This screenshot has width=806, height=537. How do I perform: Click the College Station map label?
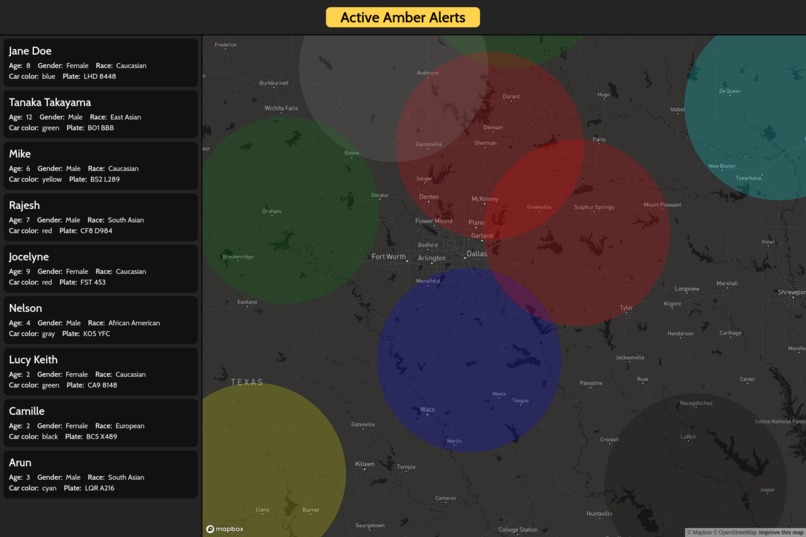pos(518,530)
